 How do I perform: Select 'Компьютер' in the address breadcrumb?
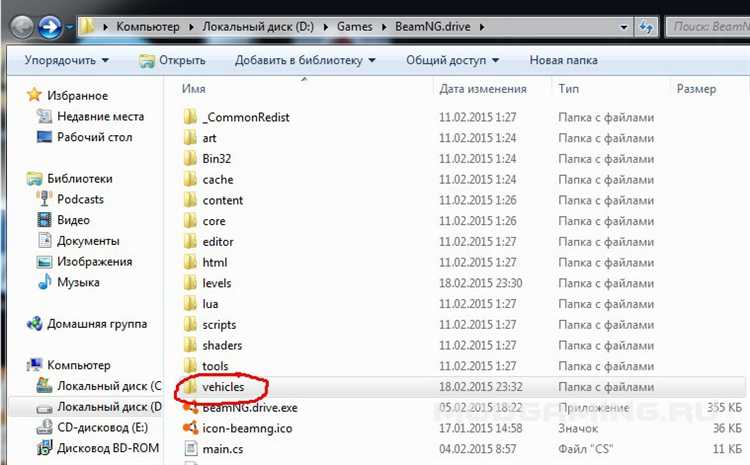click(148, 27)
